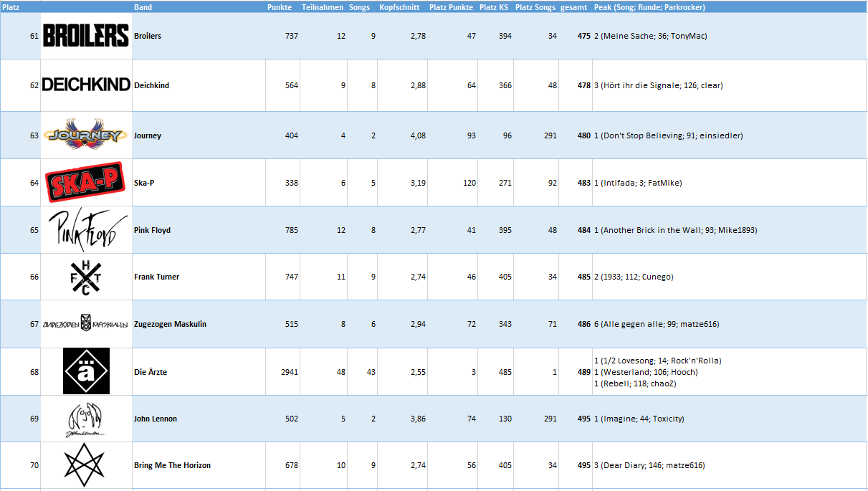Click the Kopfschnitt value 4,08
This screenshot has width=868, height=491.
pos(418,135)
